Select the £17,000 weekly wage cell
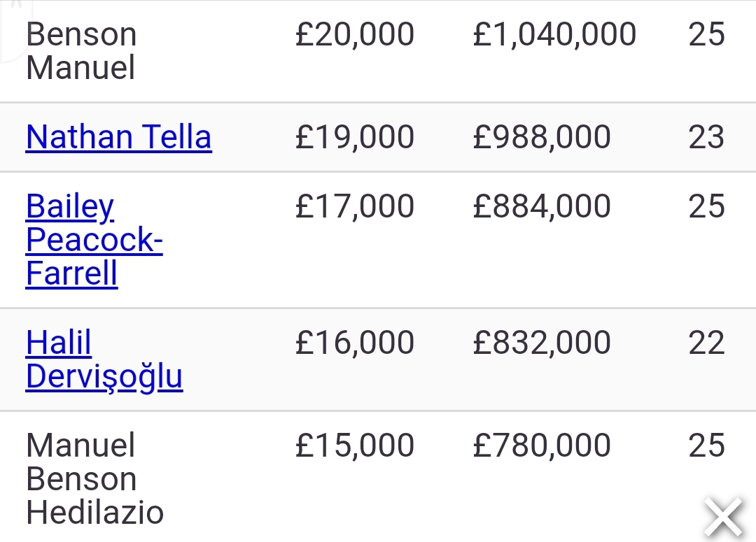Image resolution: width=756 pixels, height=542 pixels. 354,206
